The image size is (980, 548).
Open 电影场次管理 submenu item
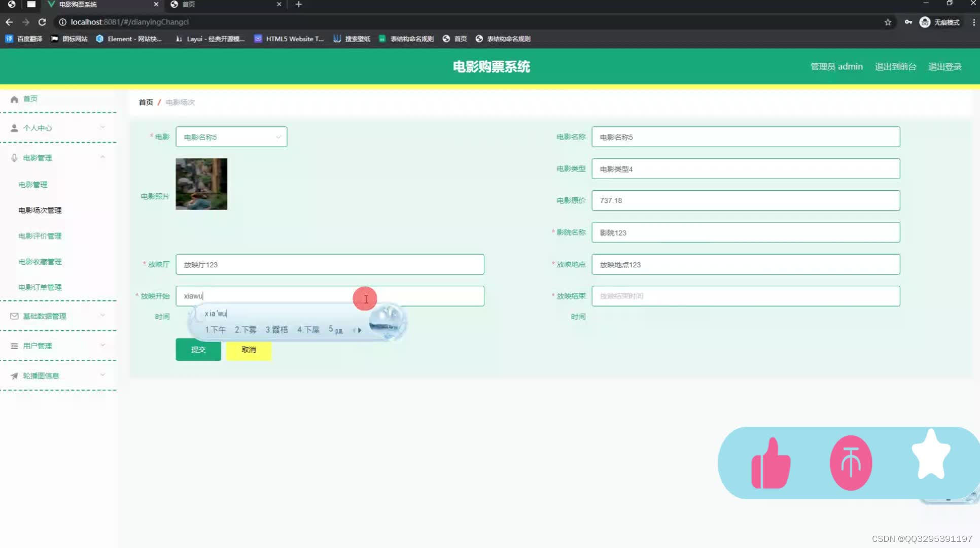(40, 210)
